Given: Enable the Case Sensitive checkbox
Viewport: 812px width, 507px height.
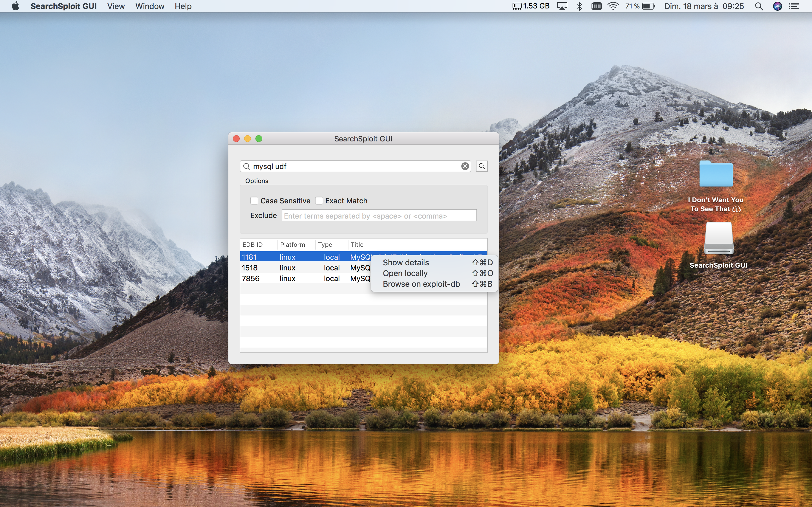Looking at the screenshot, I should (254, 201).
